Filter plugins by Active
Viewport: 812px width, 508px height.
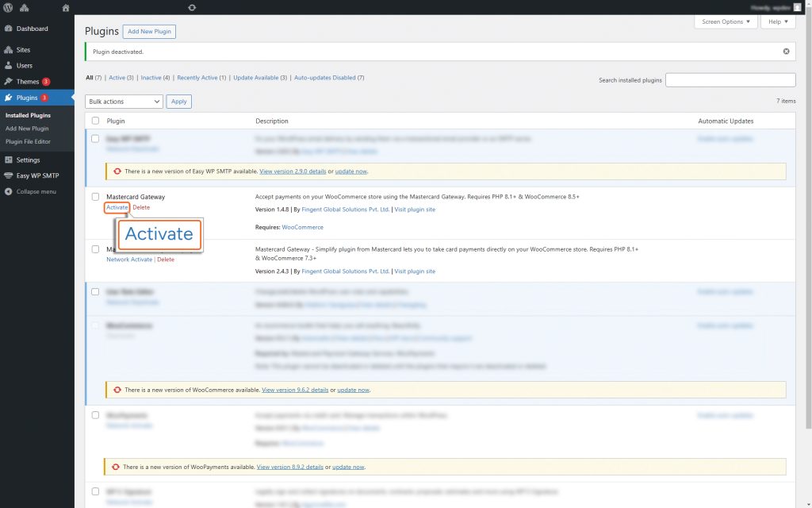(x=117, y=78)
